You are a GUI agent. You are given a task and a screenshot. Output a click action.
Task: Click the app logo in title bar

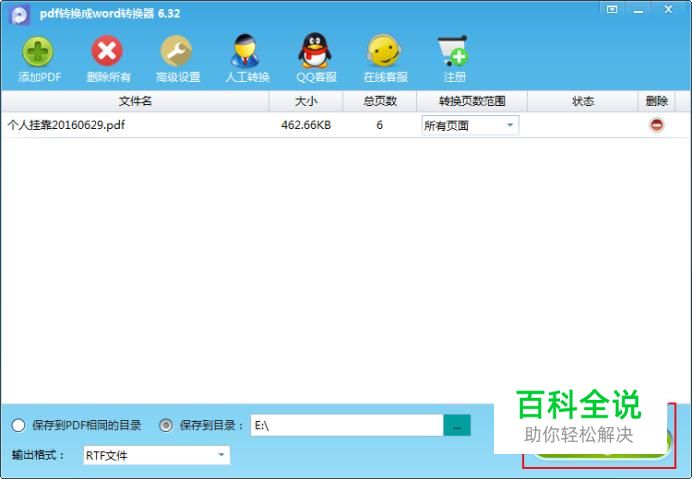click(x=20, y=15)
